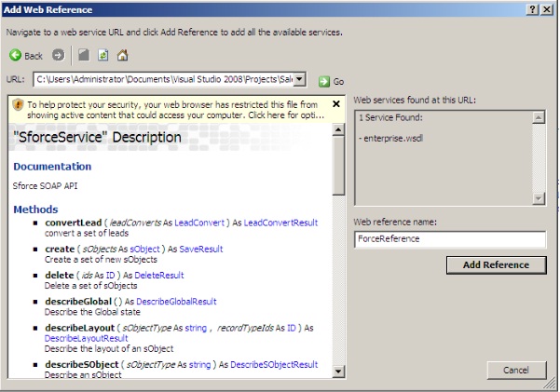Viewport: 560px width, 392px height.
Task: Open the DeleteResult link
Action: (x=159, y=276)
